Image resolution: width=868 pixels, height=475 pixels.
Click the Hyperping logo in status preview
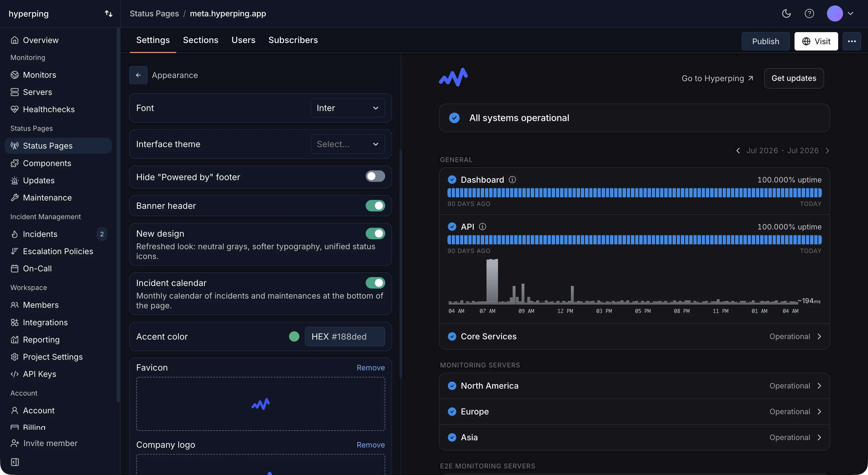tap(453, 77)
